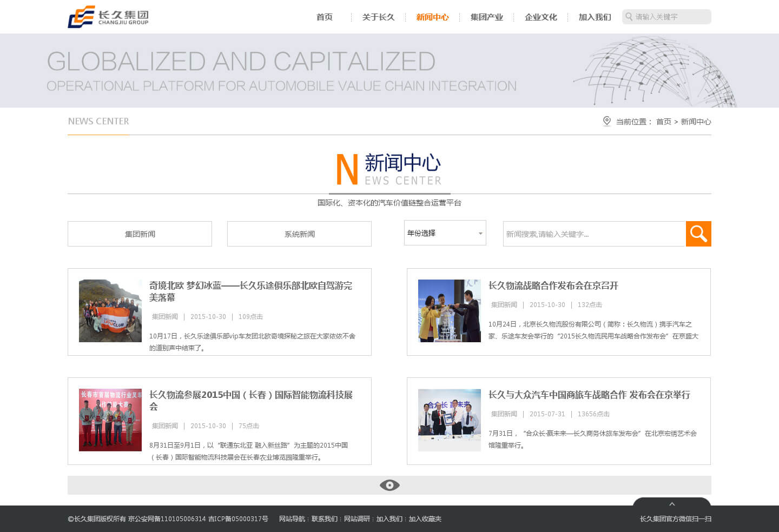Image resolution: width=779 pixels, height=532 pixels.
Task: Click footer link 加入收藏夹
Action: click(x=425, y=519)
